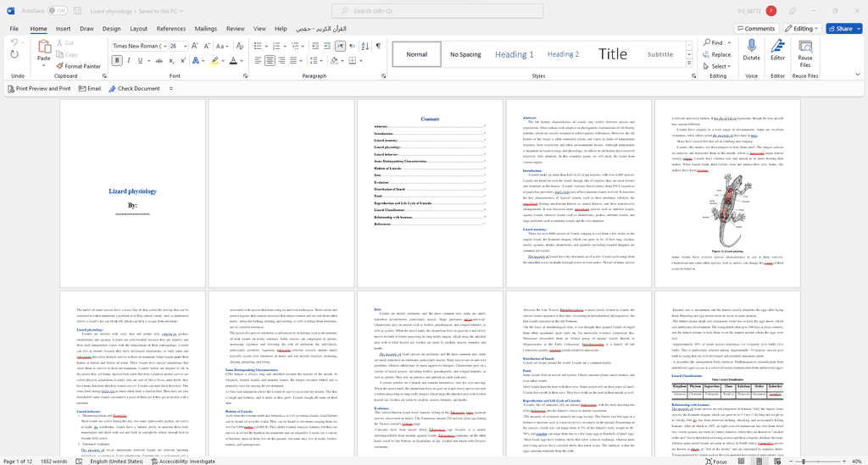The height and width of the screenshot is (465, 868).
Task: Open the Replace dialog
Action: pyautogui.click(x=717, y=54)
